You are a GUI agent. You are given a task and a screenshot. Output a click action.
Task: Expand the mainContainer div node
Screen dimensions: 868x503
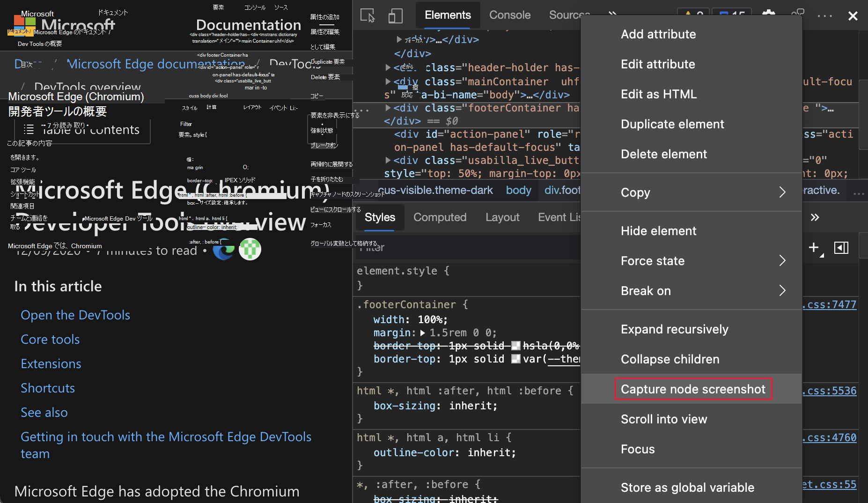[x=388, y=81]
